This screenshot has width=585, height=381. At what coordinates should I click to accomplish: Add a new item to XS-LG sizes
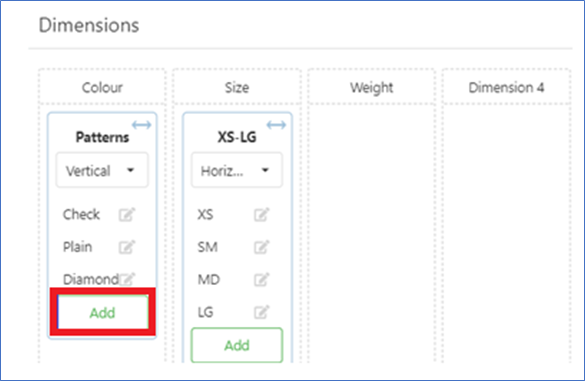point(237,345)
